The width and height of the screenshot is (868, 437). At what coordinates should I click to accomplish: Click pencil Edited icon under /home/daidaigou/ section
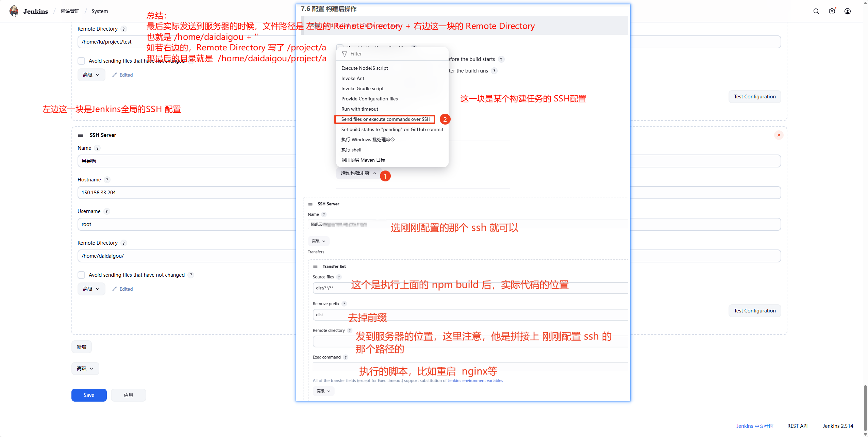point(115,289)
